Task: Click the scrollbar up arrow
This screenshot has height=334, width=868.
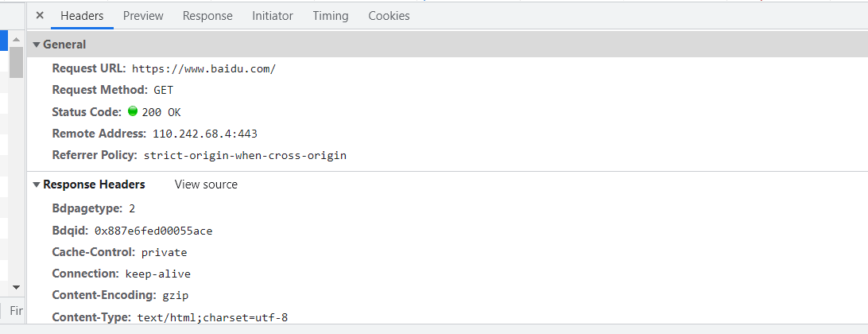Action: pyautogui.click(x=16, y=40)
